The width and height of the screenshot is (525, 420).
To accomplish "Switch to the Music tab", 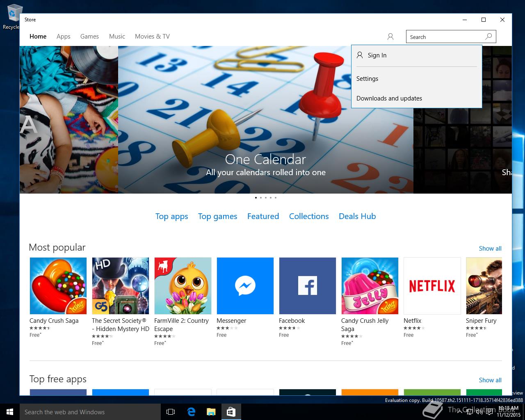I will click(117, 37).
